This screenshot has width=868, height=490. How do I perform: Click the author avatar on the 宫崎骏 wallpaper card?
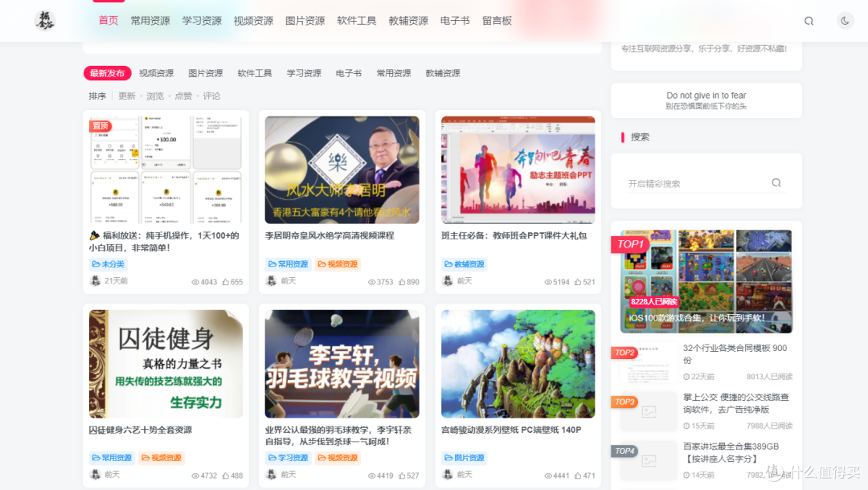(x=448, y=475)
